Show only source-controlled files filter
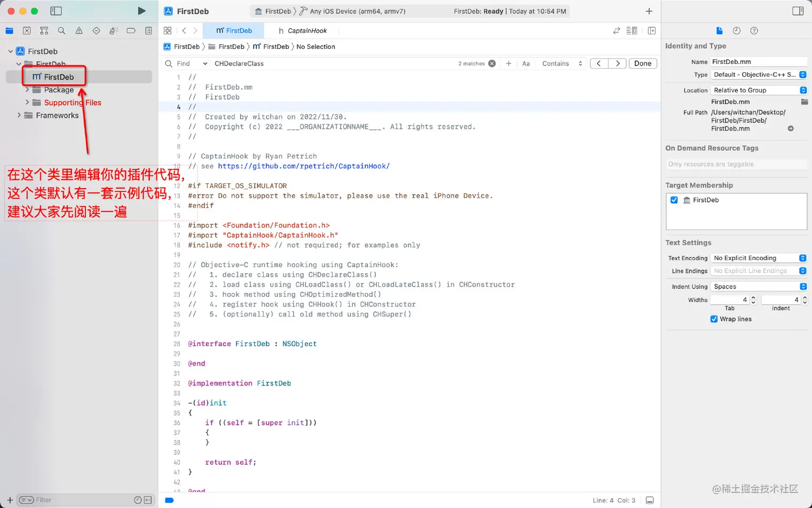The image size is (812, 508). (148, 500)
